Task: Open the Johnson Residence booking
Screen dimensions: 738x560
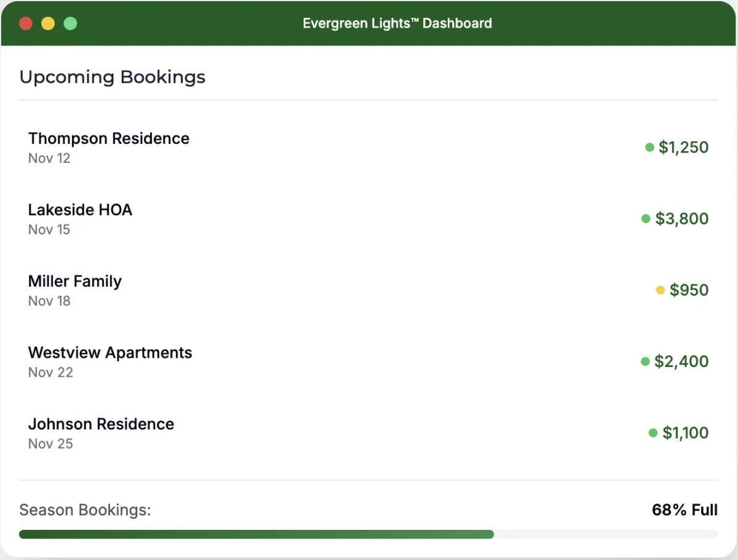Action: pyautogui.click(x=101, y=424)
